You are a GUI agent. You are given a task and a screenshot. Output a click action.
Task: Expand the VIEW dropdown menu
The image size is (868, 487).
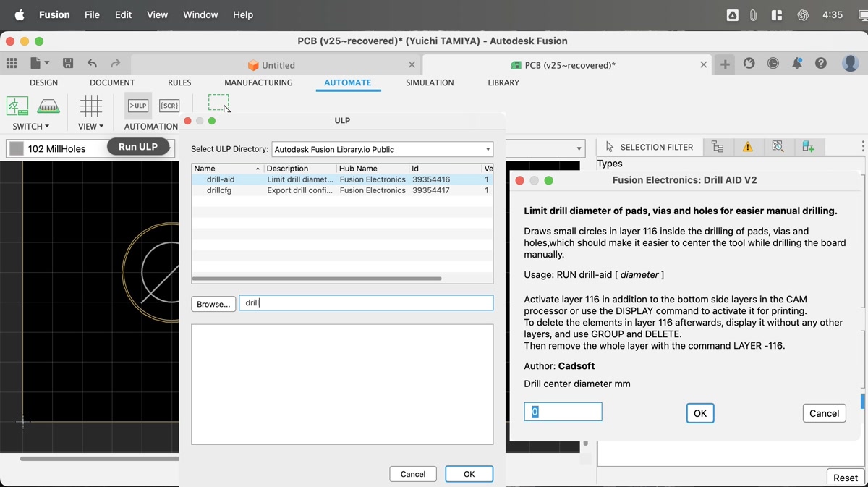click(x=91, y=127)
